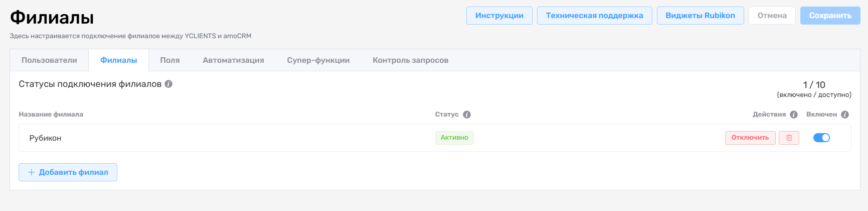This screenshot has height=211, width=868.
Task: Toggle the Включен switch for Рубикон
Action: coord(821,138)
